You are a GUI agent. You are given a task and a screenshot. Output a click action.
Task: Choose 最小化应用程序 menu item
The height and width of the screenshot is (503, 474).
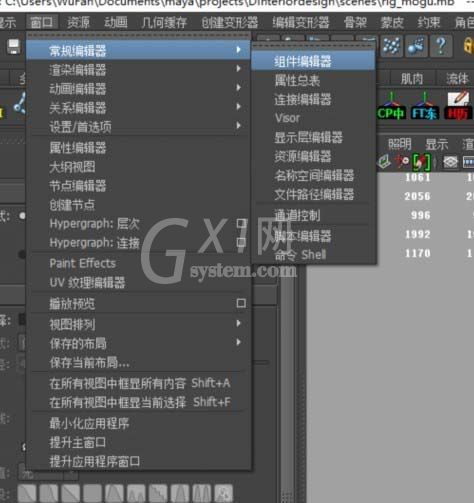138,423
